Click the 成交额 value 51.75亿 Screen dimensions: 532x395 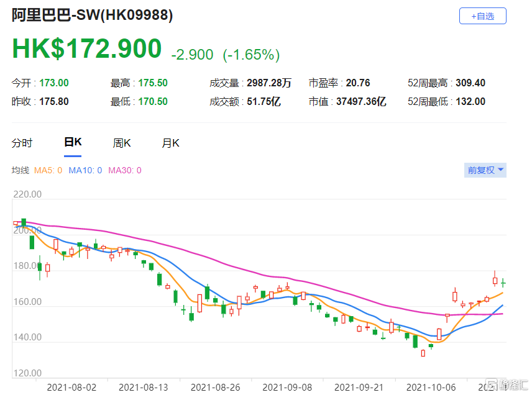264,101
